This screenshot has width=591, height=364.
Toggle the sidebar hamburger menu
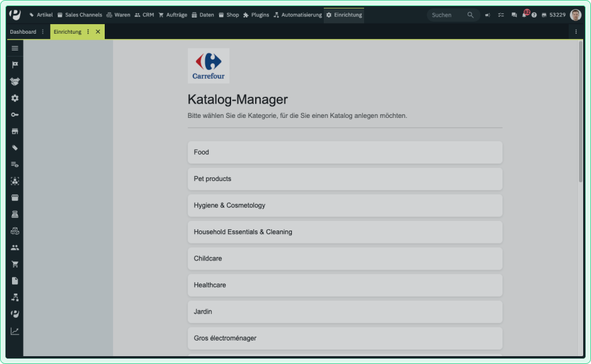pyautogui.click(x=14, y=48)
